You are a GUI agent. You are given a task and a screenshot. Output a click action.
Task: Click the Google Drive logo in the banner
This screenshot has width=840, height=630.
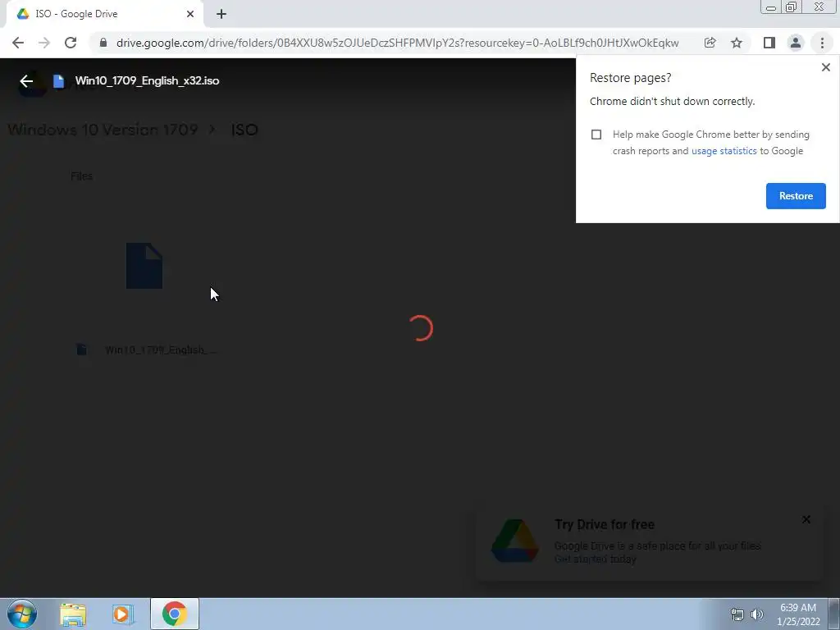(x=515, y=541)
